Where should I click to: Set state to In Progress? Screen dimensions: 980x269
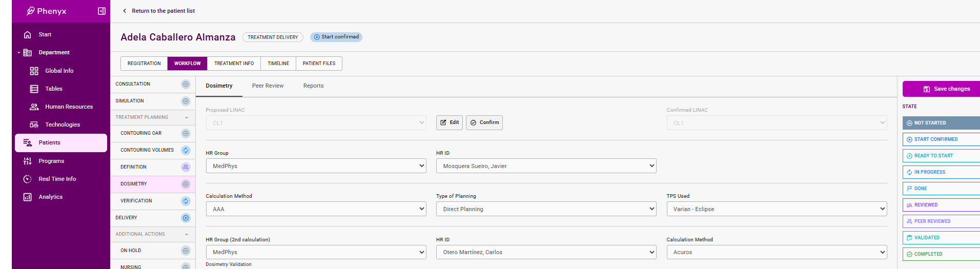click(941, 172)
